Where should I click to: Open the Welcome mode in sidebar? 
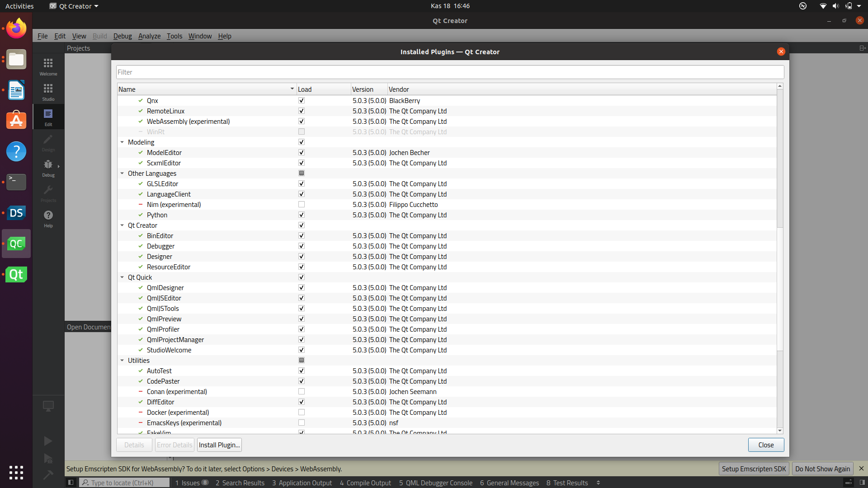click(x=48, y=66)
